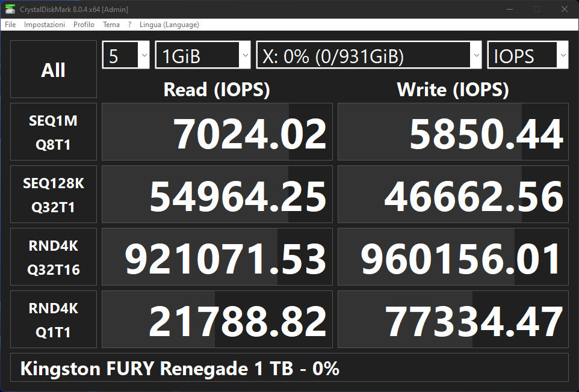
Task: Start the SEQ1M Q8T1 test
Action: (54, 132)
